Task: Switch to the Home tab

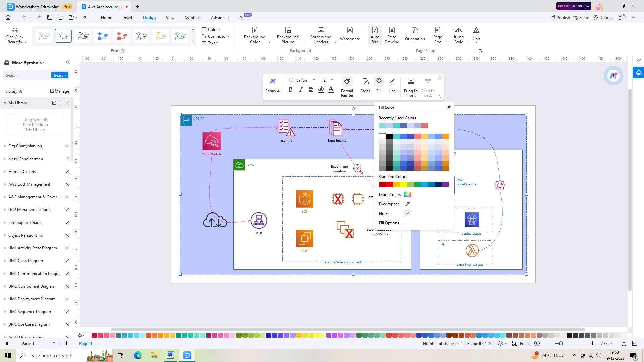Action: click(106, 18)
